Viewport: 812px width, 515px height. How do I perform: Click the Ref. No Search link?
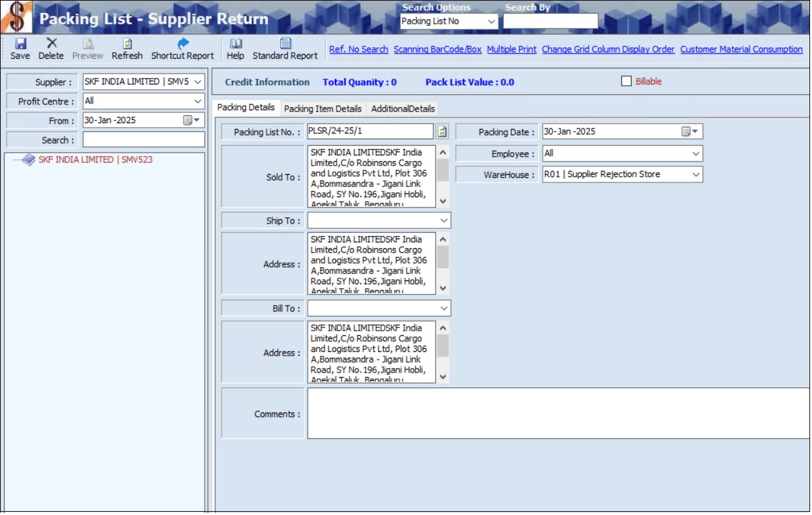click(x=359, y=49)
